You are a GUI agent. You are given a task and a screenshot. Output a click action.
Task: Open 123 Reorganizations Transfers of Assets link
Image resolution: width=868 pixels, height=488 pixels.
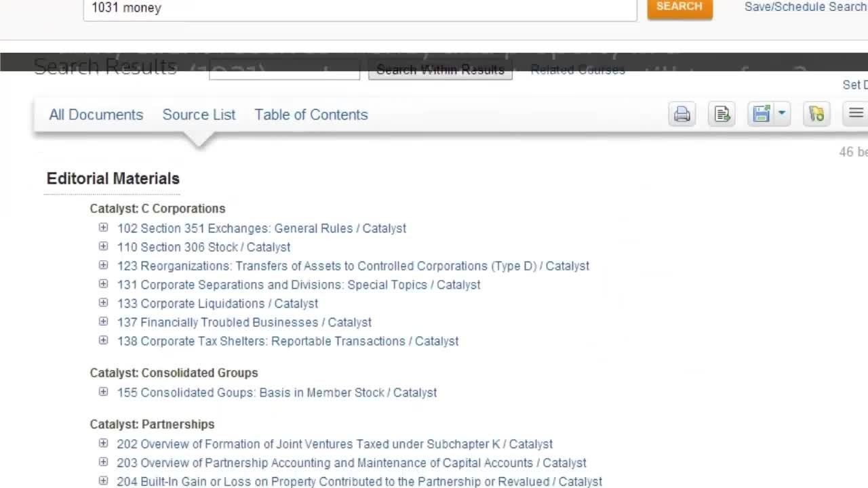tap(353, 266)
